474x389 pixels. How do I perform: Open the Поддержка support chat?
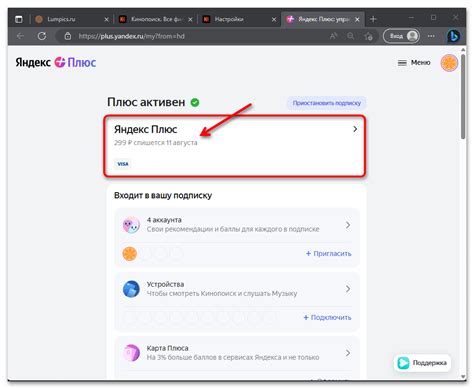[x=422, y=363]
